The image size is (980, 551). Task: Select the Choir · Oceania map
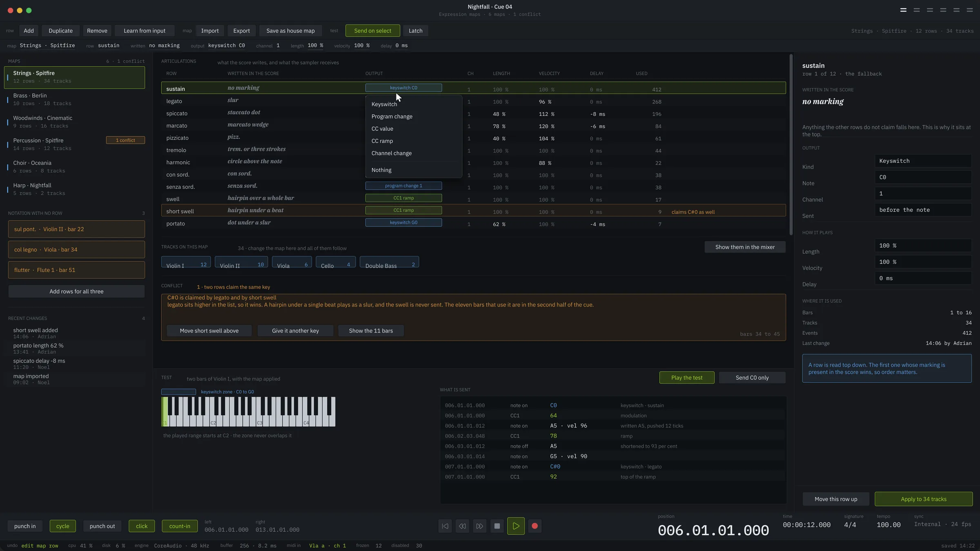click(x=74, y=167)
